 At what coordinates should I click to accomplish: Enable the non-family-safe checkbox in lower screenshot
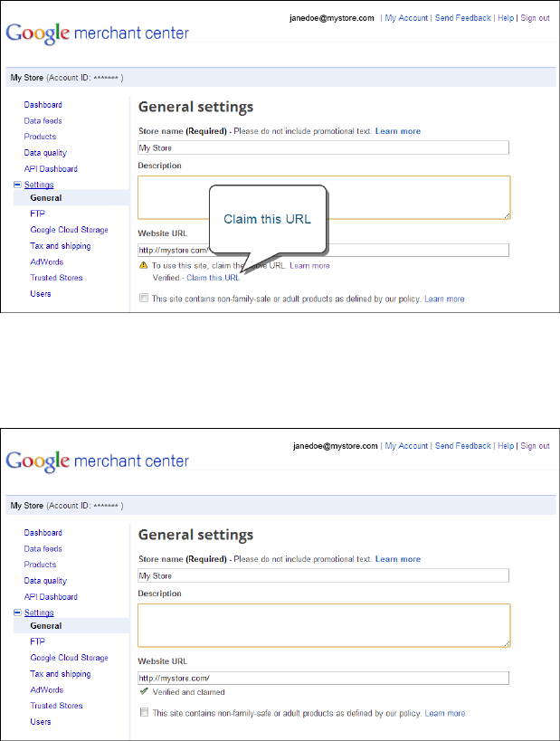144,713
